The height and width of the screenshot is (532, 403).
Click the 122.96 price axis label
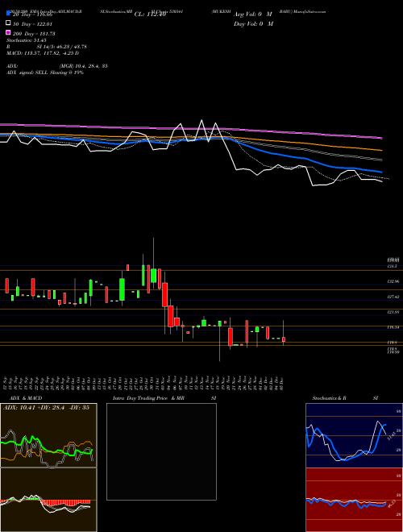tap(394, 281)
